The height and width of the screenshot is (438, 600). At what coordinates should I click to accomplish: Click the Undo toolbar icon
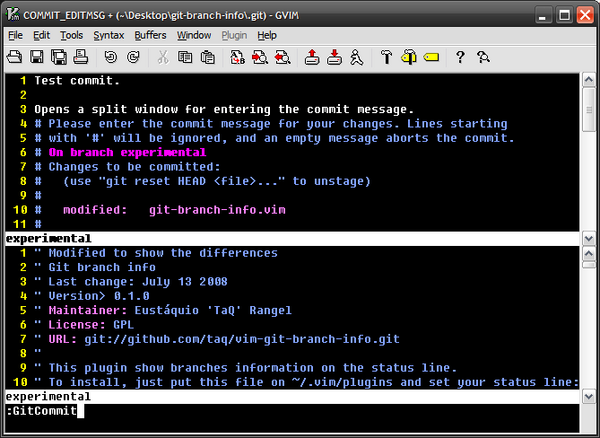[111, 57]
